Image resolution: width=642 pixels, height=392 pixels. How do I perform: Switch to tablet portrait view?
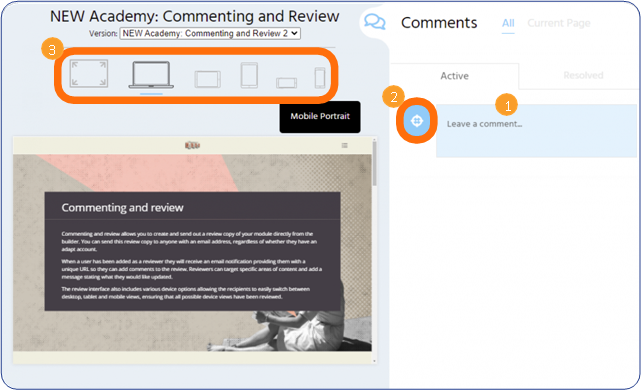(249, 75)
